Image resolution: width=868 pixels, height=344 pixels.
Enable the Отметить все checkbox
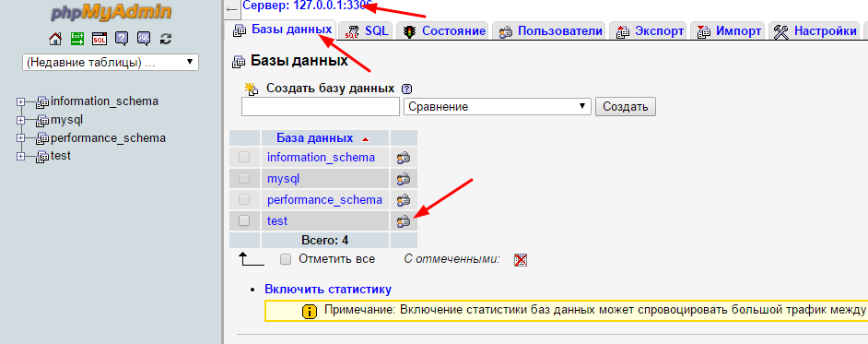click(286, 259)
